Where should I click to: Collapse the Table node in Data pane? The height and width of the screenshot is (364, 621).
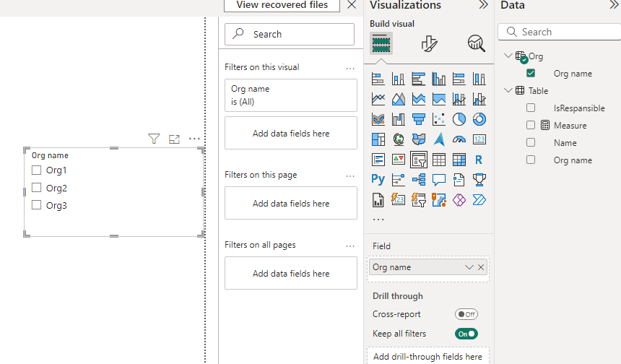508,90
